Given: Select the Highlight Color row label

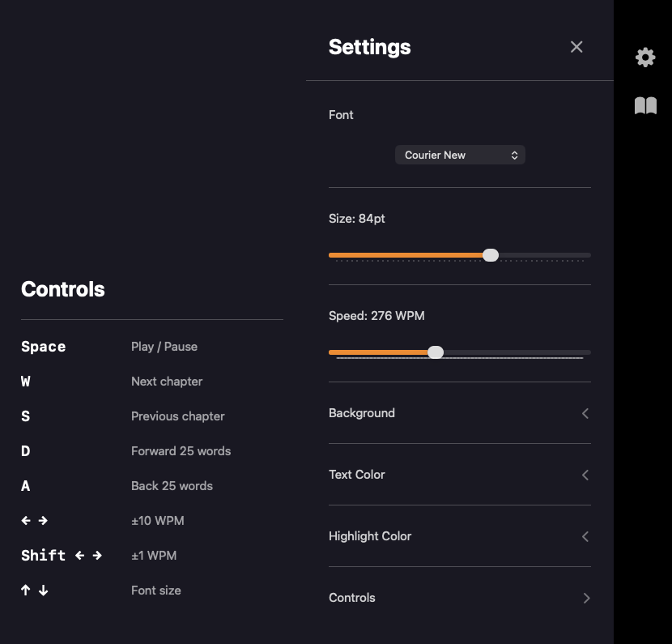Looking at the screenshot, I should 370,536.
